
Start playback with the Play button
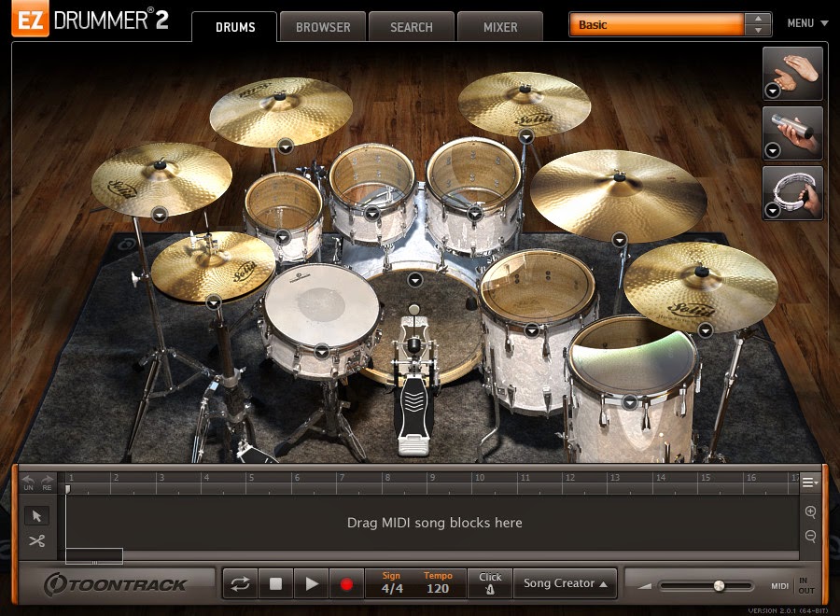pos(311,583)
